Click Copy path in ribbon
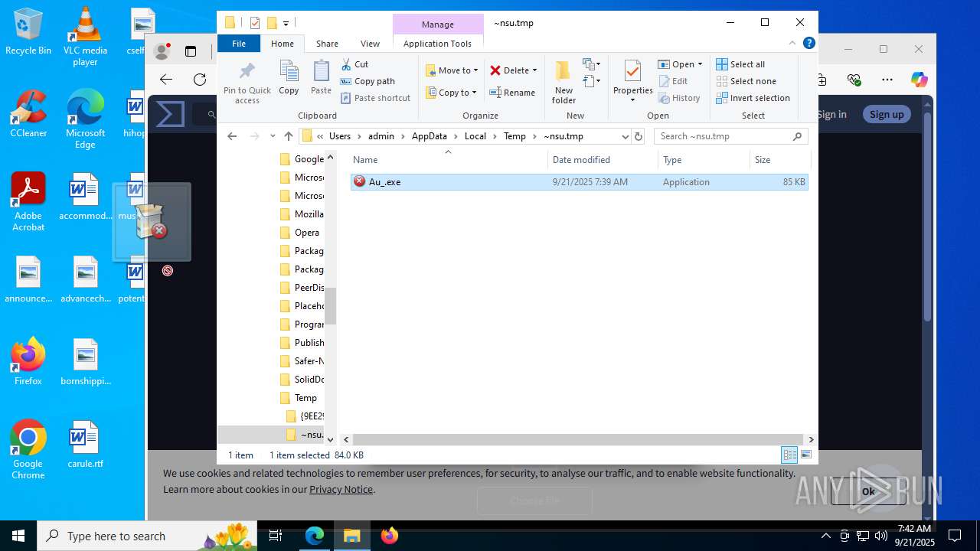 (x=367, y=81)
